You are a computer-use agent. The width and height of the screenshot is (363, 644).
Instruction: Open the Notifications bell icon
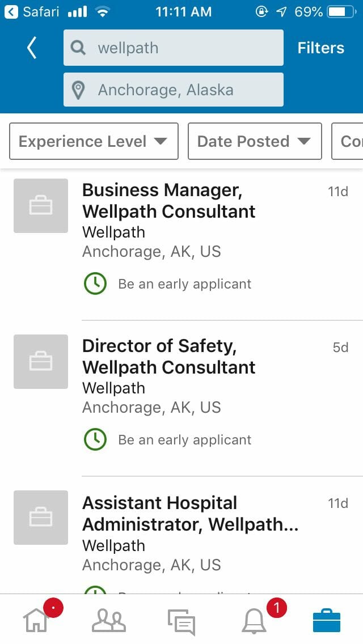[254, 621]
